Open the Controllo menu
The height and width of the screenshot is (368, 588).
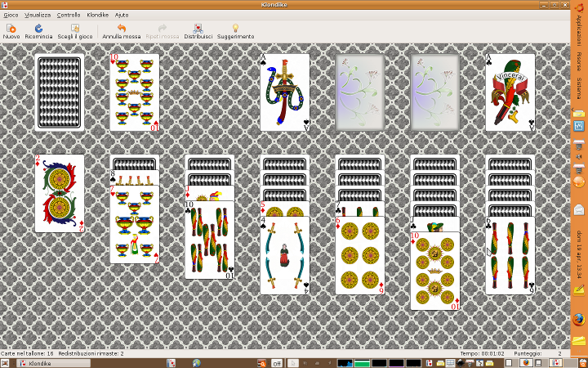[69, 15]
